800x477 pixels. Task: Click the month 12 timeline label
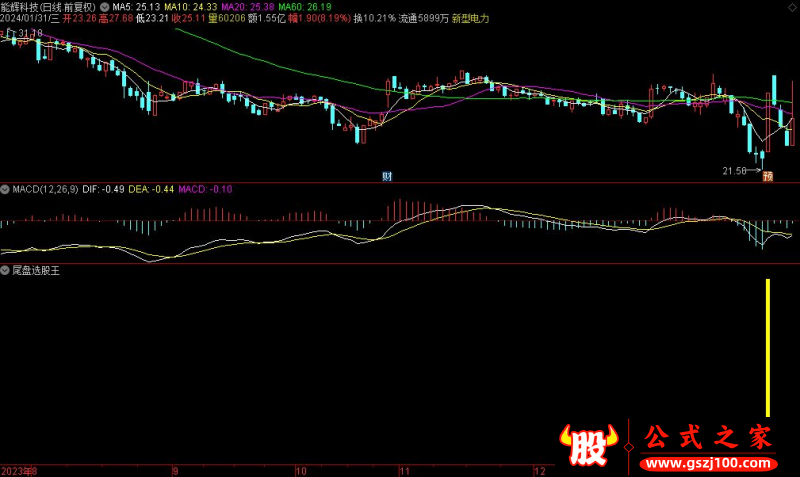pos(540,471)
